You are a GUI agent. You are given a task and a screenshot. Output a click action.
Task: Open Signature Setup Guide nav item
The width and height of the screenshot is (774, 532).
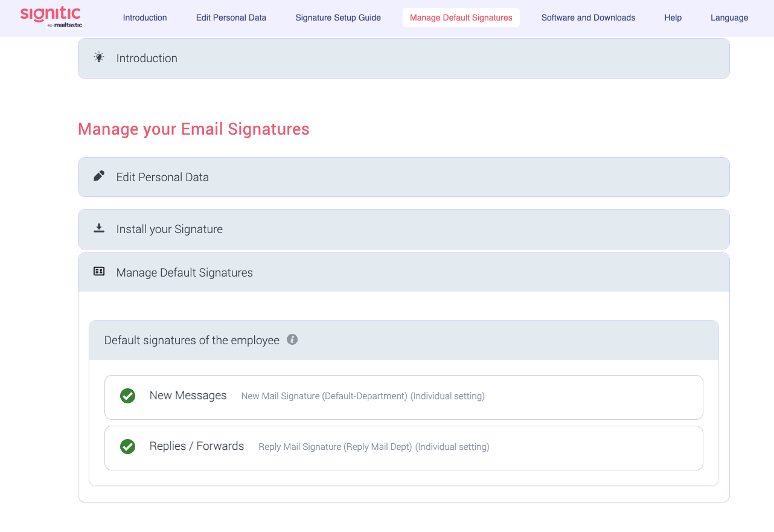[338, 18]
